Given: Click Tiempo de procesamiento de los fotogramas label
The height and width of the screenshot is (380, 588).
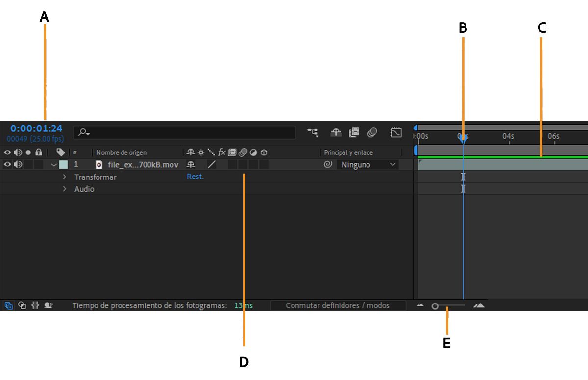Looking at the screenshot, I should (149, 305).
